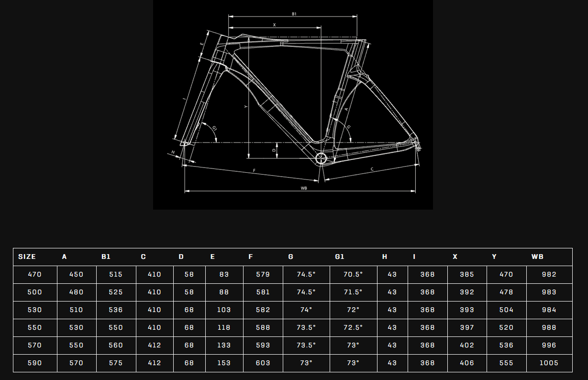Screen dimensions: 588x380
Task: Click the value 555 in the Y column
Action: (506, 363)
